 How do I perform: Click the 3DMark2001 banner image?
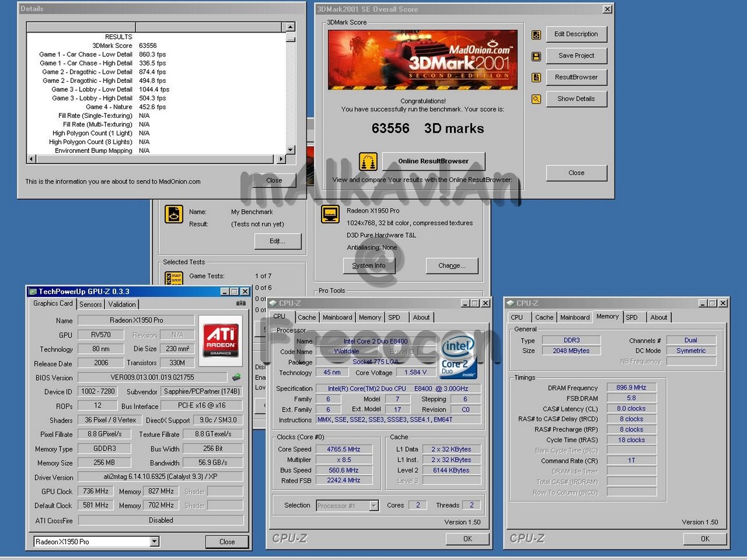[x=423, y=60]
